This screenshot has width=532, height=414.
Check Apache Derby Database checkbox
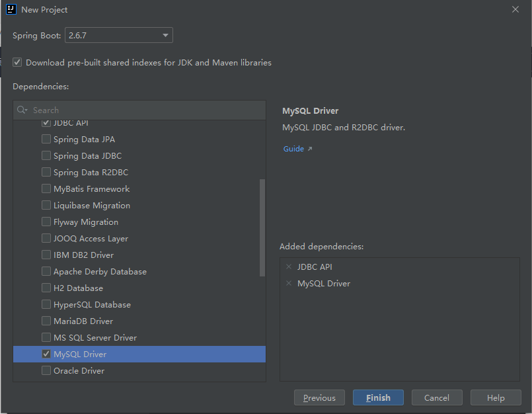point(46,271)
